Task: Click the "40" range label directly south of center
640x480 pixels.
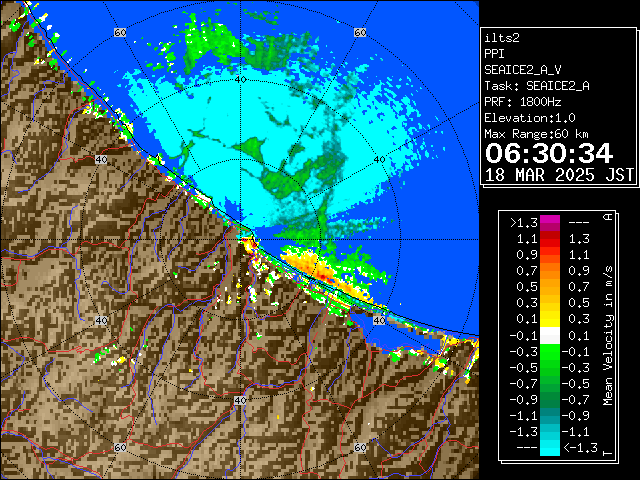Action: click(x=240, y=400)
